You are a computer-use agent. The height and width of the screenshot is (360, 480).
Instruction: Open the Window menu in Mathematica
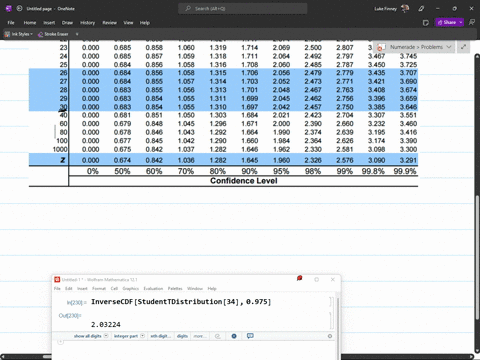click(195, 288)
